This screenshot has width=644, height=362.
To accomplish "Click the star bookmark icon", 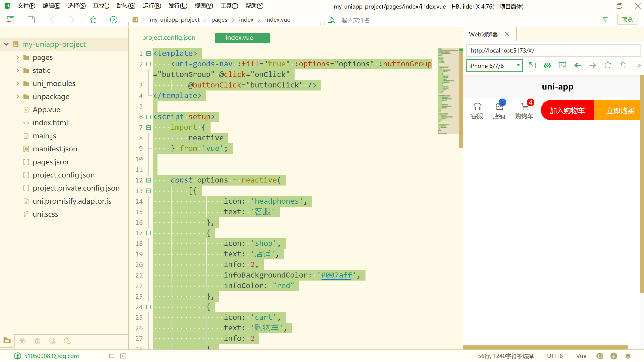I will 93,20.
